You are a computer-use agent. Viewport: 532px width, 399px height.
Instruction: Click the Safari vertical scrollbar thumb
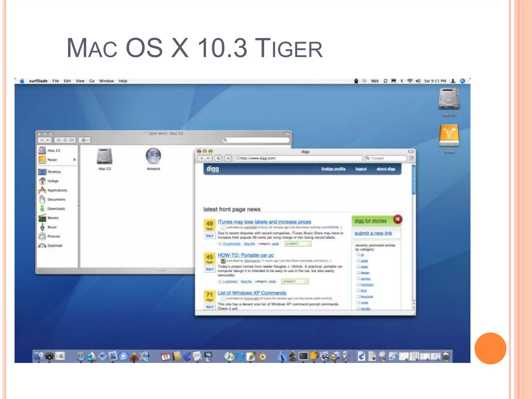click(414, 180)
